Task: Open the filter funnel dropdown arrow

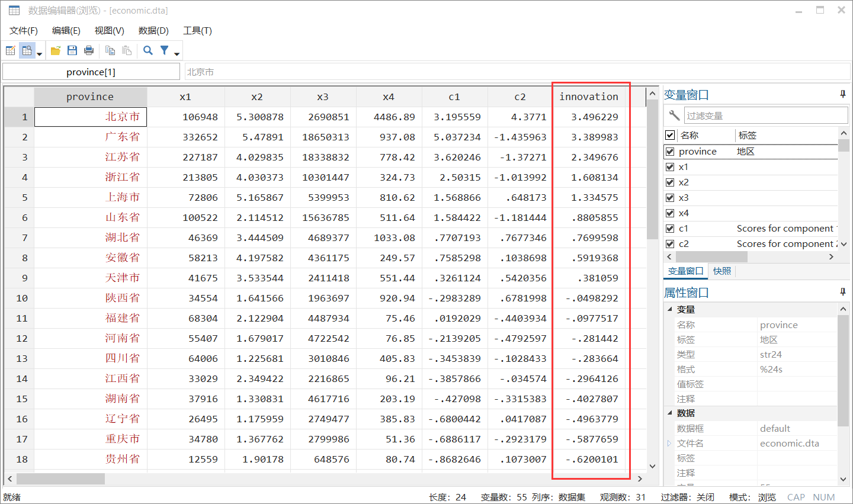Action: (177, 54)
